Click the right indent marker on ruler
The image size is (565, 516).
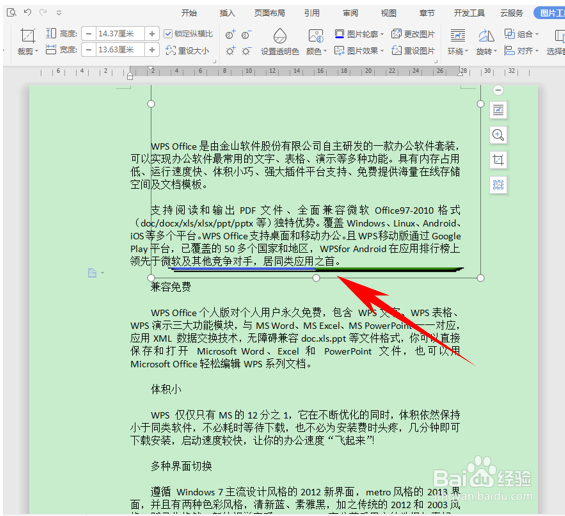click(460, 74)
